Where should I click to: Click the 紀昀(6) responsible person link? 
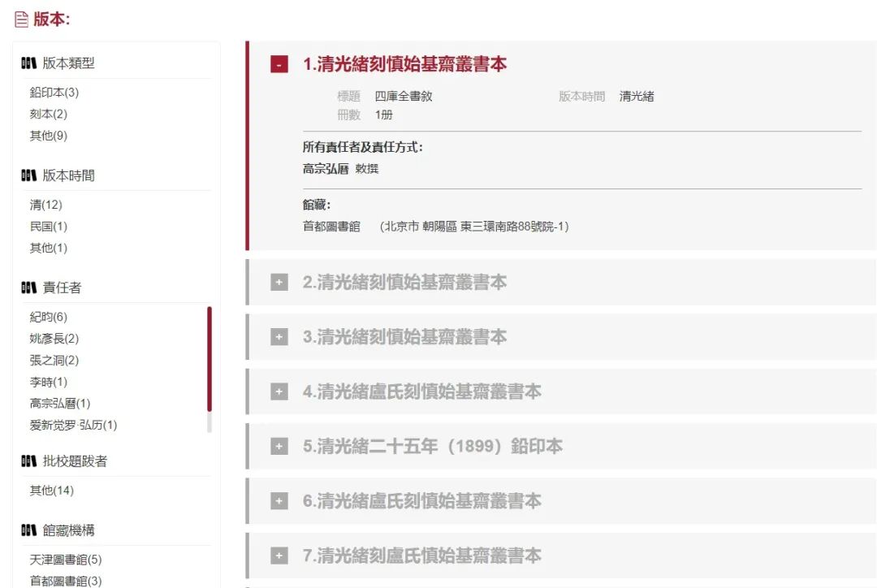point(46,317)
